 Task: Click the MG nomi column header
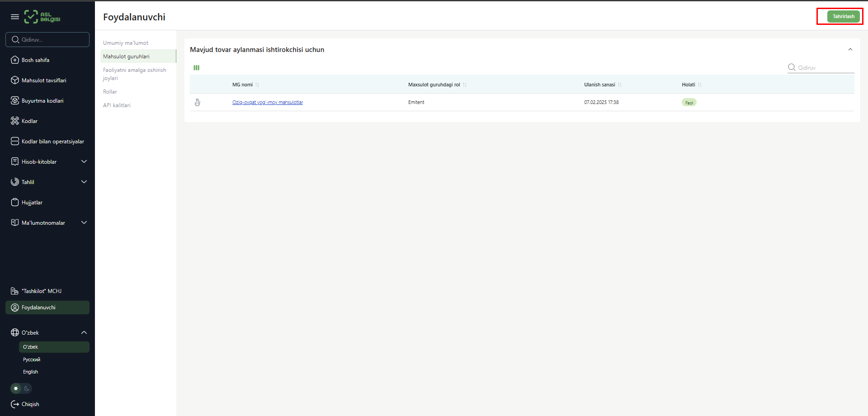click(x=242, y=85)
